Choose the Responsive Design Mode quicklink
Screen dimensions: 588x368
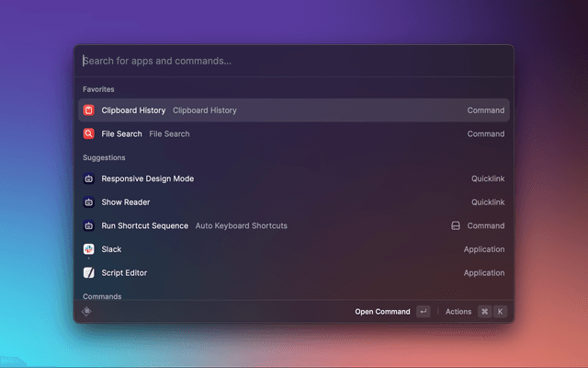294,178
